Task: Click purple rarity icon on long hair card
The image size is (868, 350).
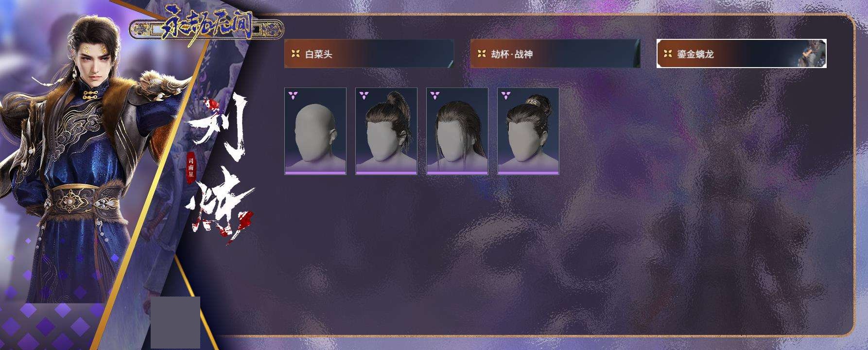Action: click(435, 95)
